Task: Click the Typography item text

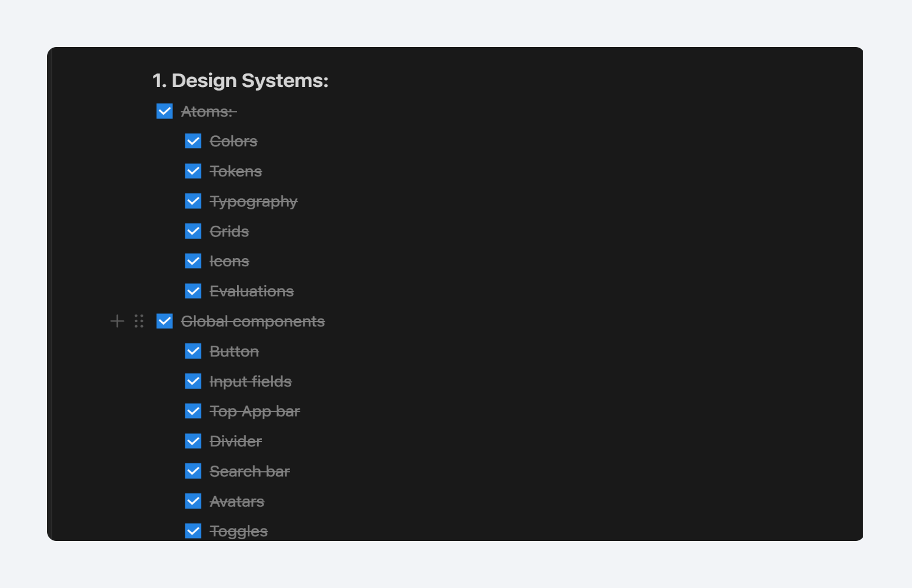Action: [x=254, y=202]
